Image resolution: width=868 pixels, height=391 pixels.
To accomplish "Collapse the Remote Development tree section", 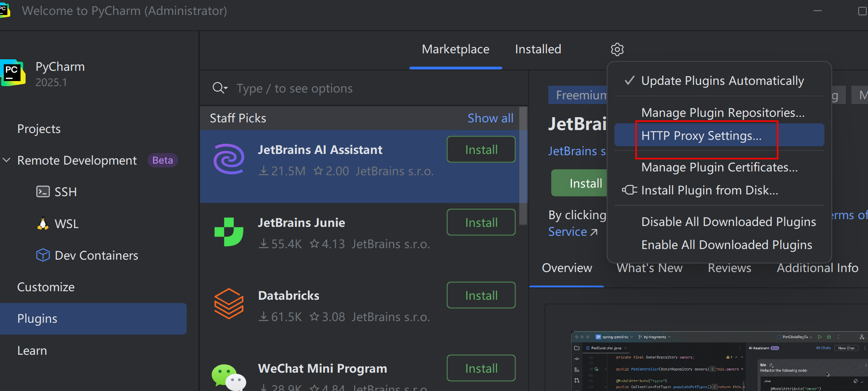I will coord(7,160).
